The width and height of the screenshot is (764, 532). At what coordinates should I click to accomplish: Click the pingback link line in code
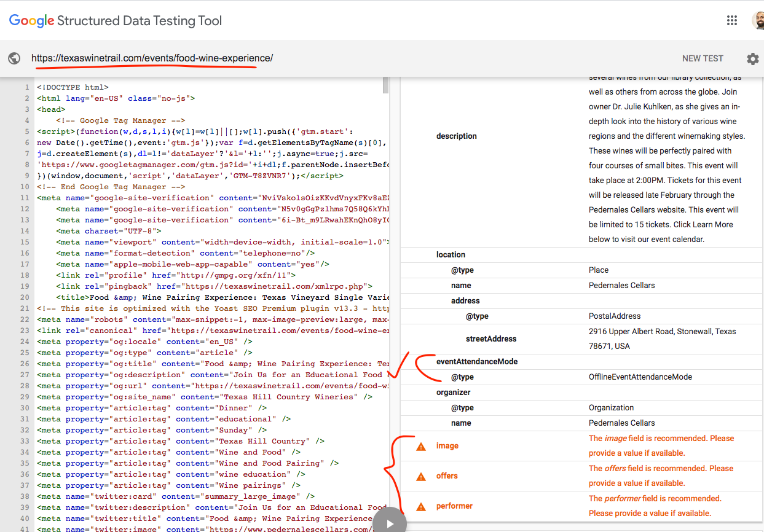[x=214, y=286]
